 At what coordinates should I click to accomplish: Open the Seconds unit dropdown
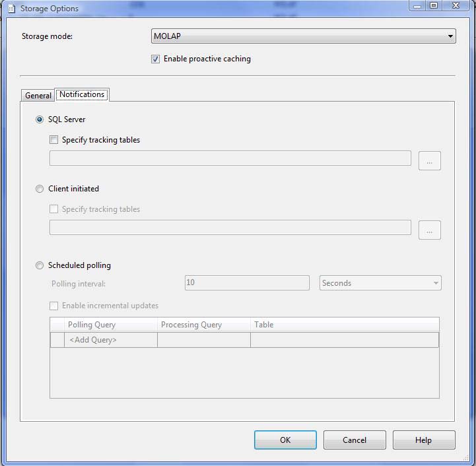click(x=380, y=283)
